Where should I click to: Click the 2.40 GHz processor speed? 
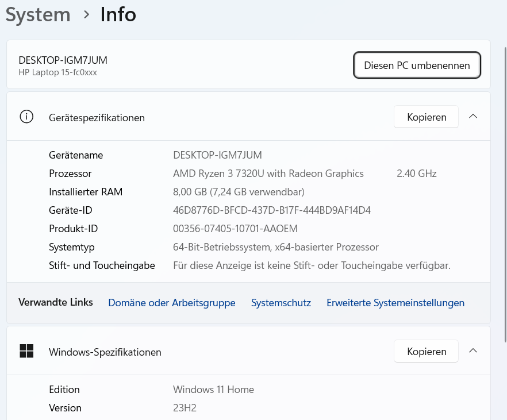tap(416, 174)
